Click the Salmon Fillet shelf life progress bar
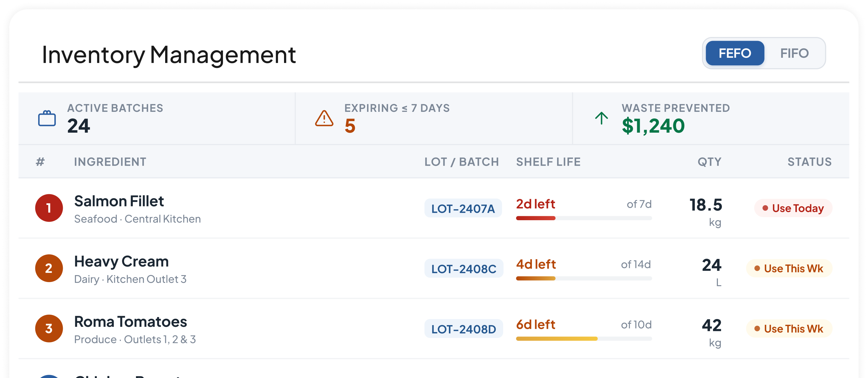868x378 pixels. coord(584,218)
